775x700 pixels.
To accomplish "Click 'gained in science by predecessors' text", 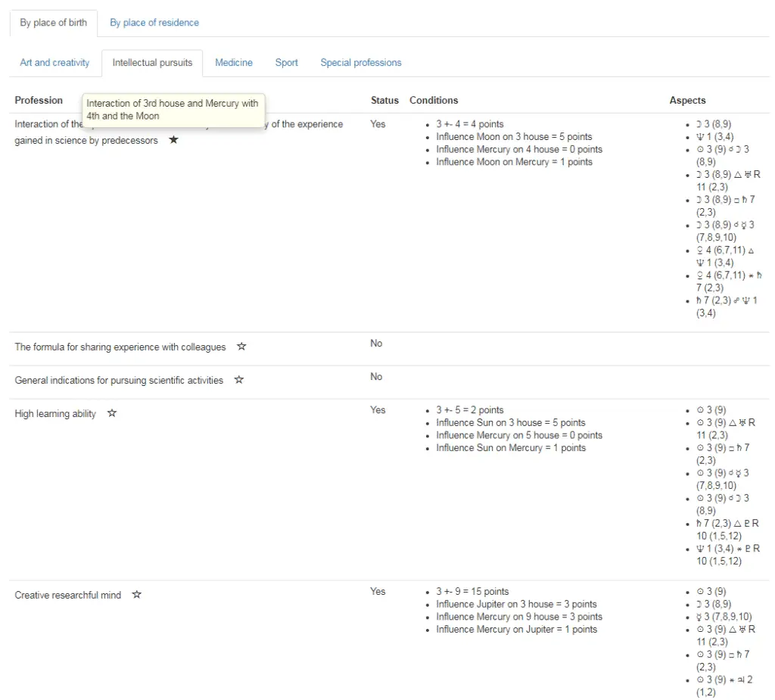I will (x=86, y=141).
